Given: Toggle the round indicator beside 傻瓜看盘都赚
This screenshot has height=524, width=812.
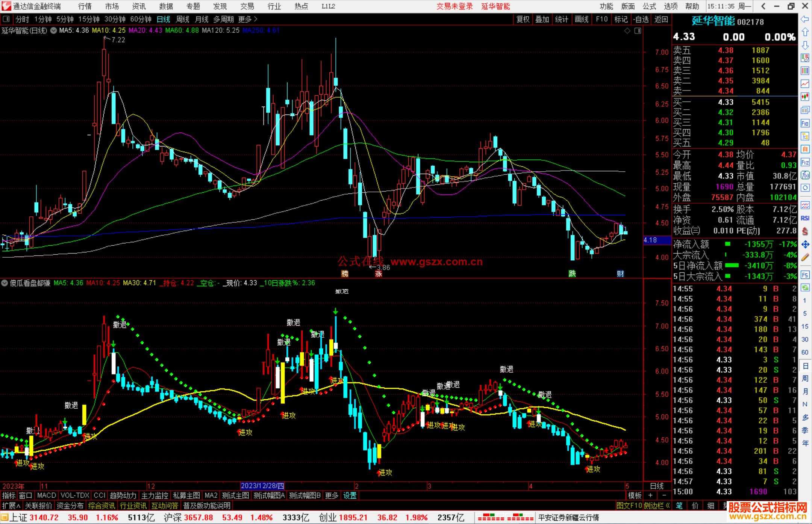Looking at the screenshot, I should click(x=5, y=283).
